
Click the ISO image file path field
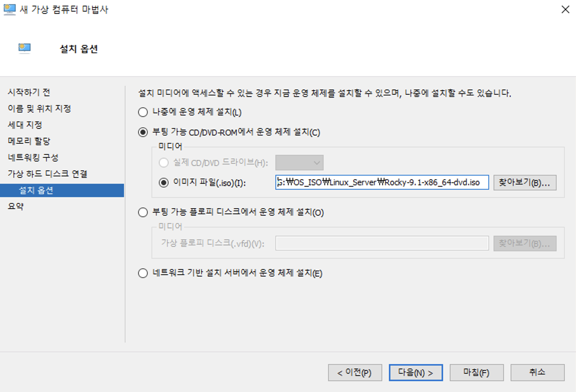click(x=382, y=182)
